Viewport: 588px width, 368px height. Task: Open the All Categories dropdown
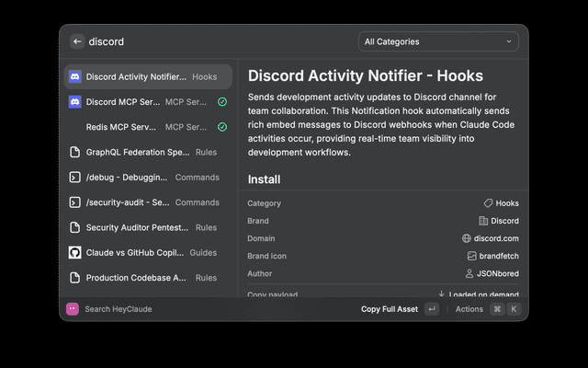438,41
